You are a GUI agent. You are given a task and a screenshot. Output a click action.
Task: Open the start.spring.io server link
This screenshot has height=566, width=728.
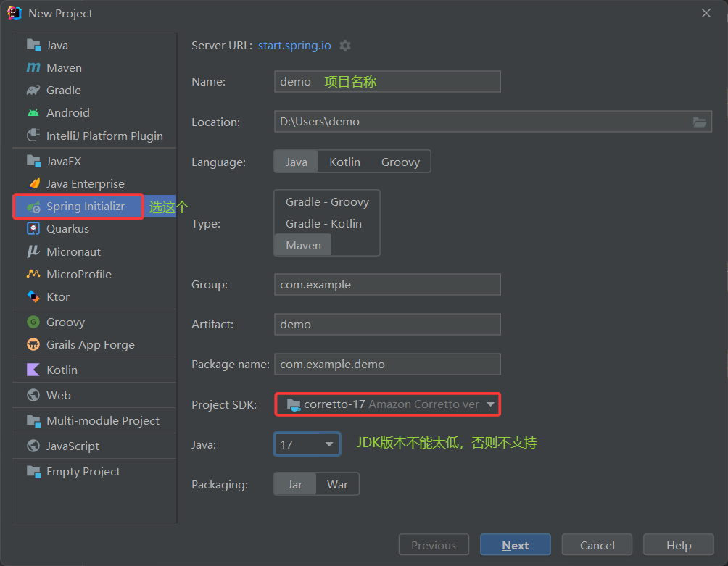[x=294, y=46]
